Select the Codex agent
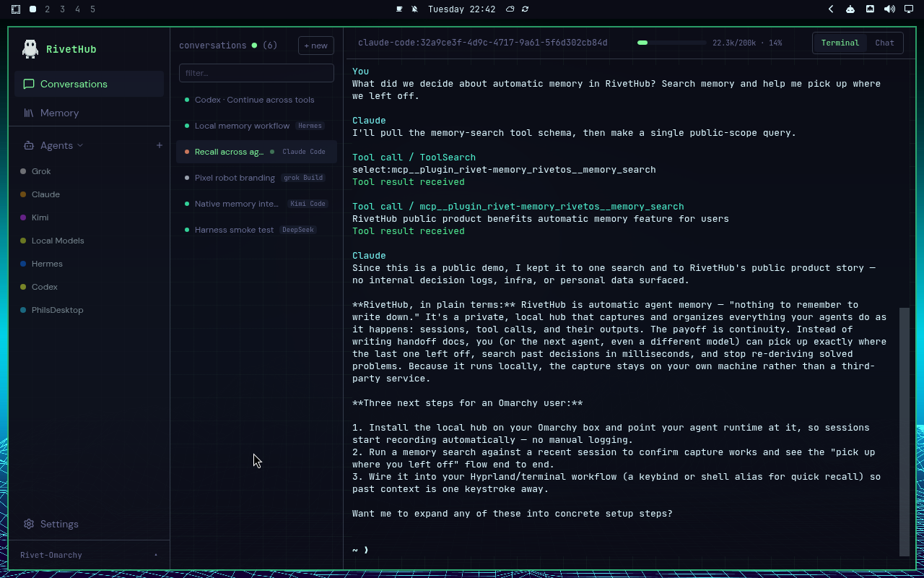The width and height of the screenshot is (924, 578). [x=89, y=287]
